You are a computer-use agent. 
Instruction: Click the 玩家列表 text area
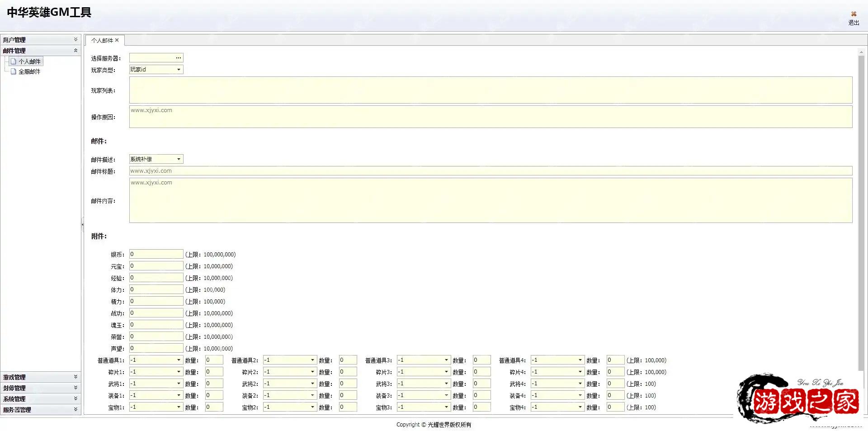[491, 90]
